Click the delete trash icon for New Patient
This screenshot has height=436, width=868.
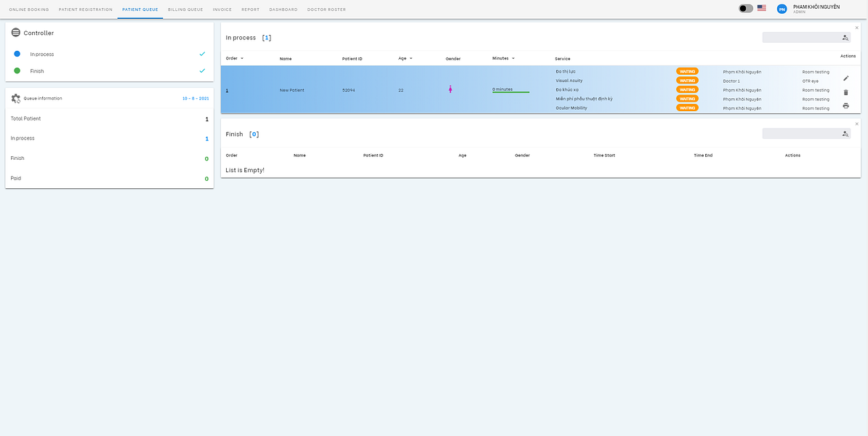click(x=846, y=92)
